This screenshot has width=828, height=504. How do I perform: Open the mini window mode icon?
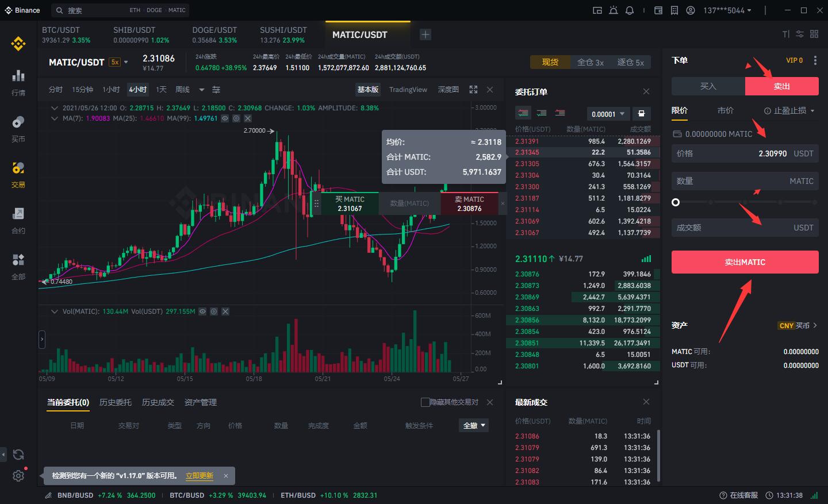(597, 10)
